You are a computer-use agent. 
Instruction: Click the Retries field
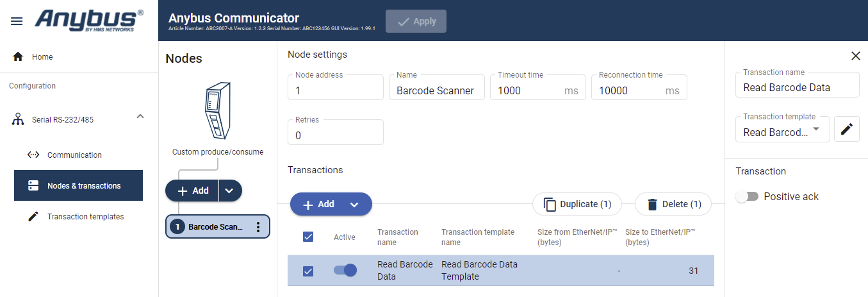coord(336,132)
